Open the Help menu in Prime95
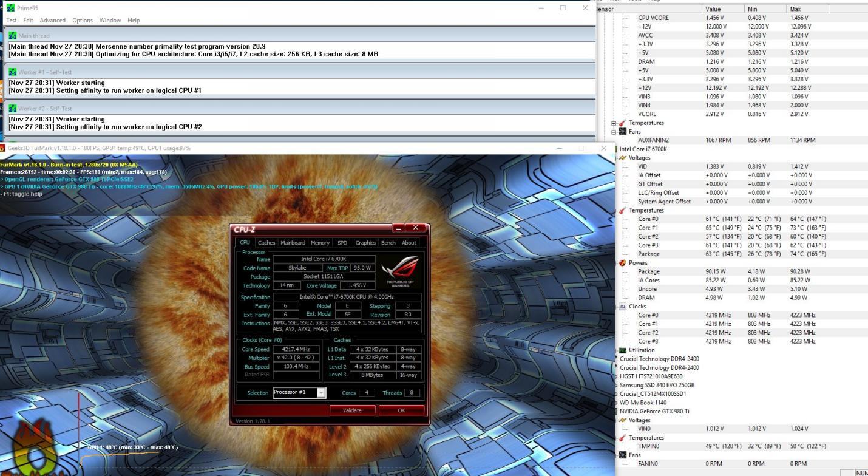The width and height of the screenshot is (868, 476). [x=134, y=20]
